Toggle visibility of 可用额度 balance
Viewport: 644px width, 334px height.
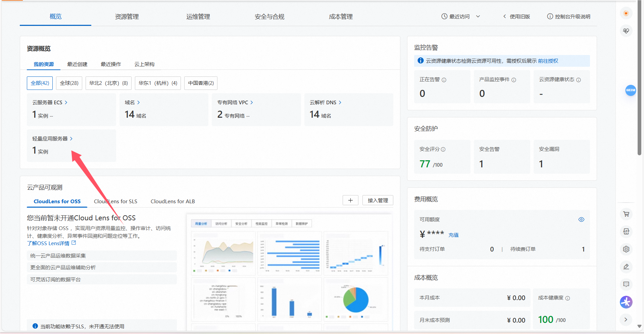(581, 220)
